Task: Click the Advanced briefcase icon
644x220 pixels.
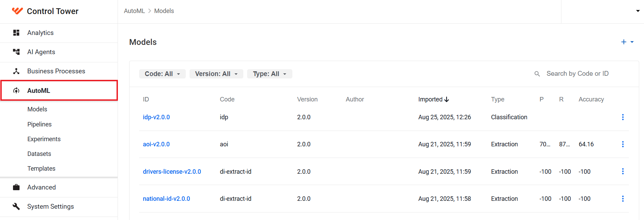Action: coord(16,187)
